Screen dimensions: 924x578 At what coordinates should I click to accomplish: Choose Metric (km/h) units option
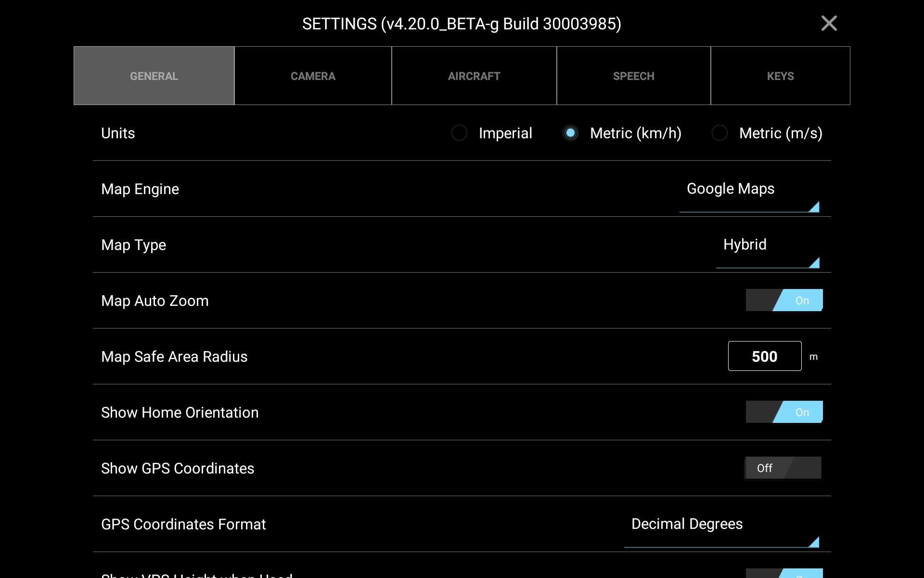click(571, 133)
